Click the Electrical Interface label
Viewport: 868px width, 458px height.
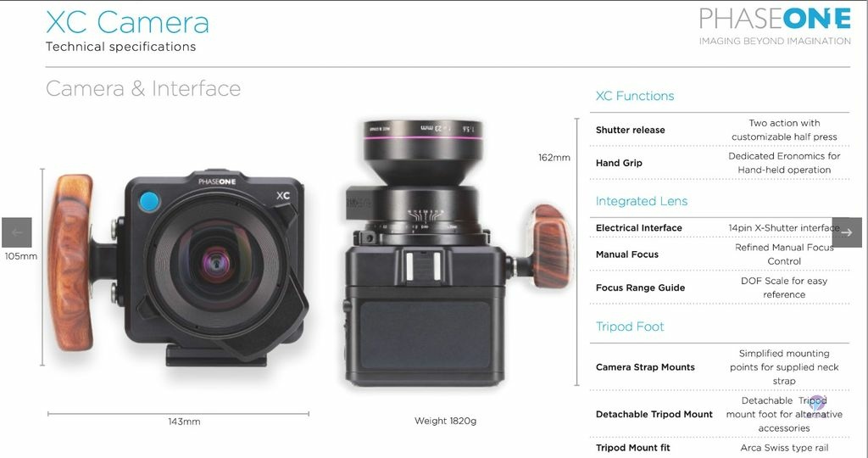[x=638, y=227]
